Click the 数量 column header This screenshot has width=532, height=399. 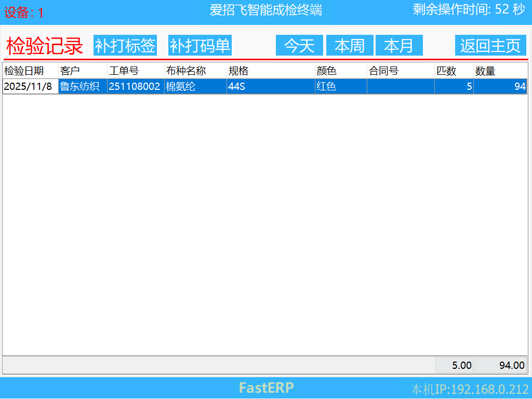500,71
